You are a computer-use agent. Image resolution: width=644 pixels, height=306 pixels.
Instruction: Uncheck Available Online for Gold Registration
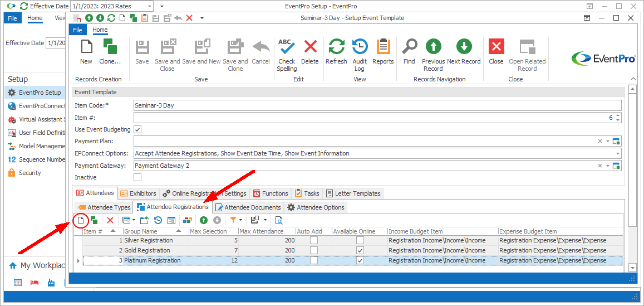pos(360,250)
